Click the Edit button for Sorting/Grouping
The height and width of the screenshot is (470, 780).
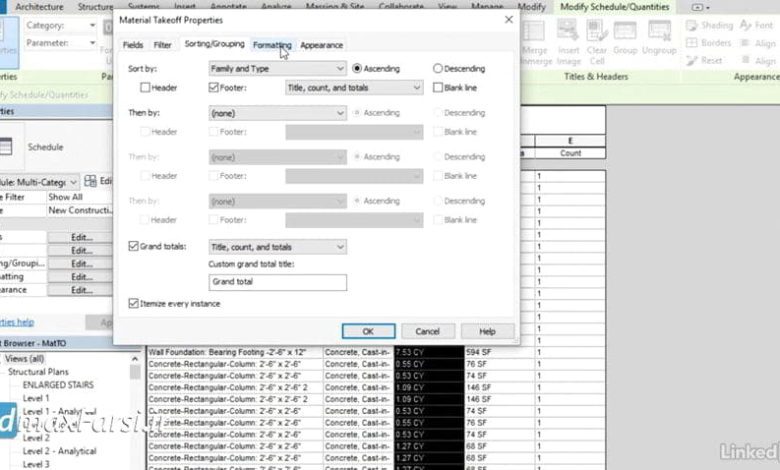click(82, 264)
